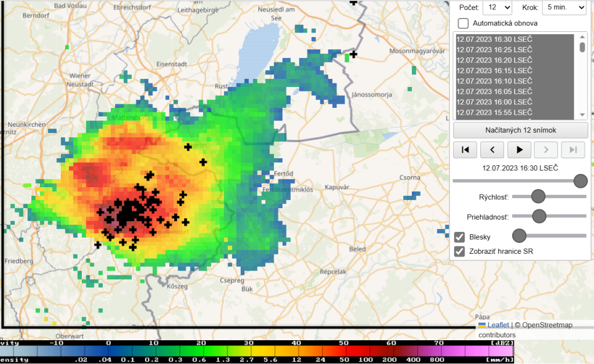The width and height of the screenshot is (594, 364).
Task: Uncheck the Blesky lightning checkbox
Action: [459, 236]
